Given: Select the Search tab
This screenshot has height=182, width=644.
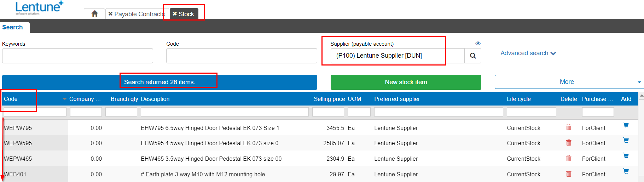Looking at the screenshot, I should [x=13, y=27].
